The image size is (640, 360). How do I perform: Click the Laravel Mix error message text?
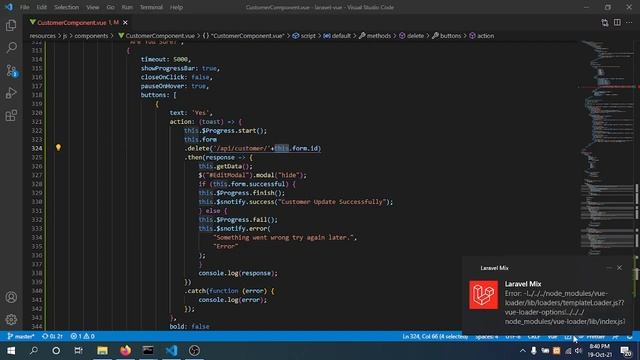[x=564, y=307]
